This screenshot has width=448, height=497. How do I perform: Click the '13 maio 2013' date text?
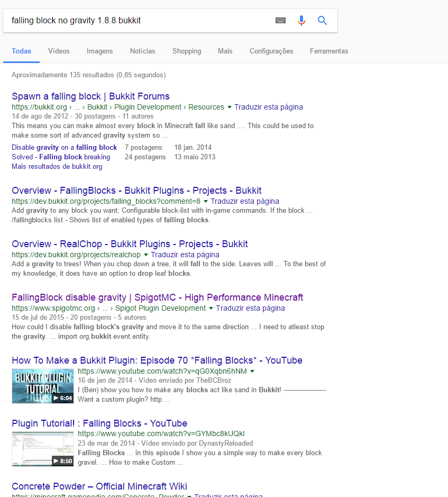pos(195,157)
